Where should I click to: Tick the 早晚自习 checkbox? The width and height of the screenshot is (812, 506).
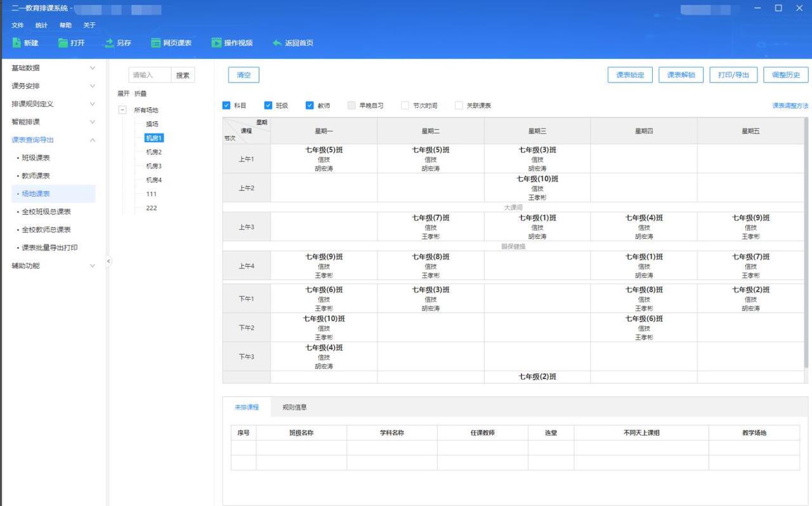pos(351,105)
